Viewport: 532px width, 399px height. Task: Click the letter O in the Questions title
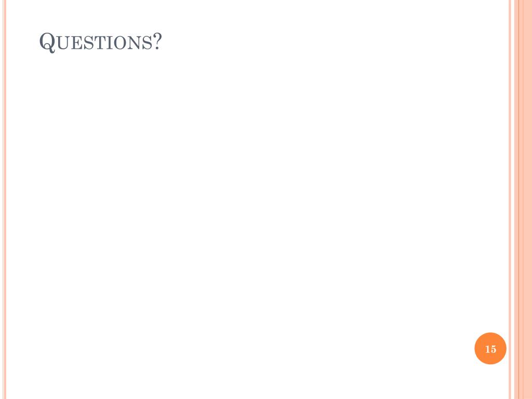click(121, 44)
